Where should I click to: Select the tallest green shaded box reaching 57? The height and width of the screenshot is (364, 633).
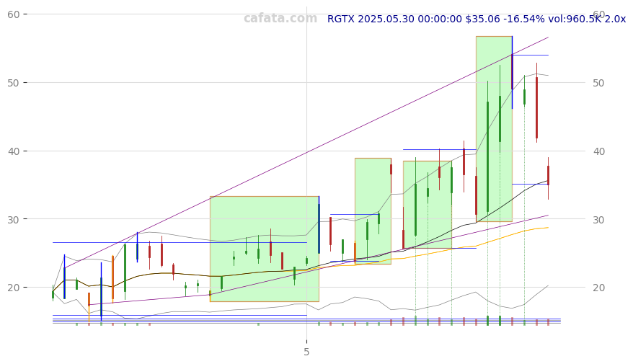point(494,129)
